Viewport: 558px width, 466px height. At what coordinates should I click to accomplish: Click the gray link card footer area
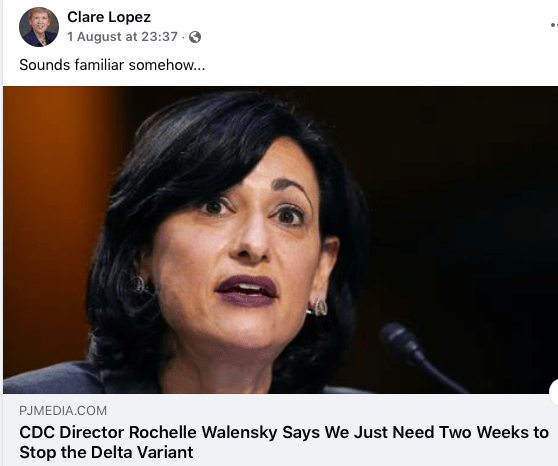(280, 430)
